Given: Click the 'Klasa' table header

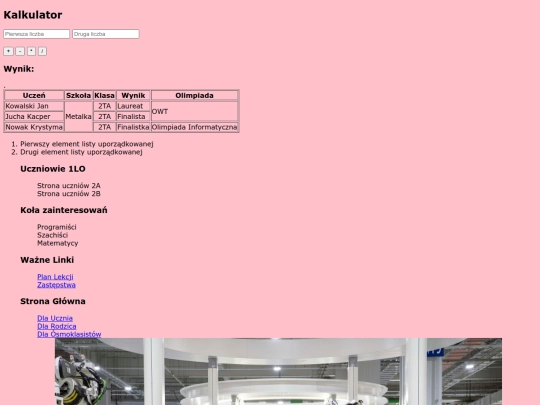Looking at the screenshot, I should [104, 95].
